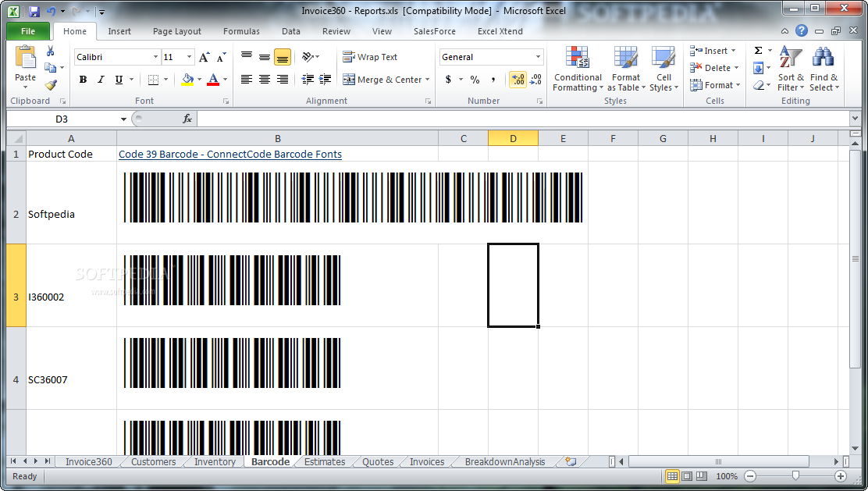Open Cell Styles dropdown
868x491 pixels.
[x=663, y=69]
